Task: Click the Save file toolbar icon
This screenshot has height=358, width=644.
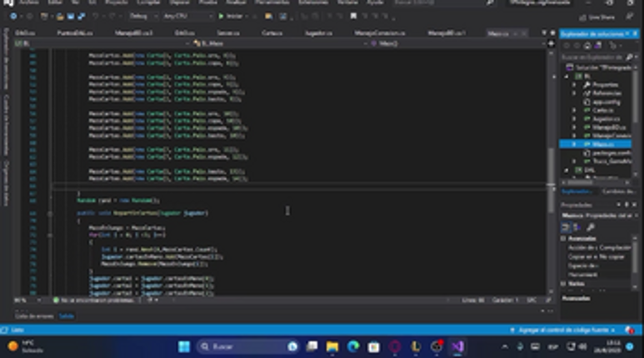Action: (71, 17)
